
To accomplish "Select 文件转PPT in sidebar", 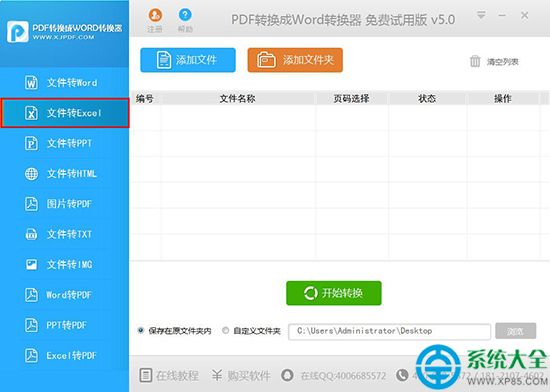I will point(65,143).
